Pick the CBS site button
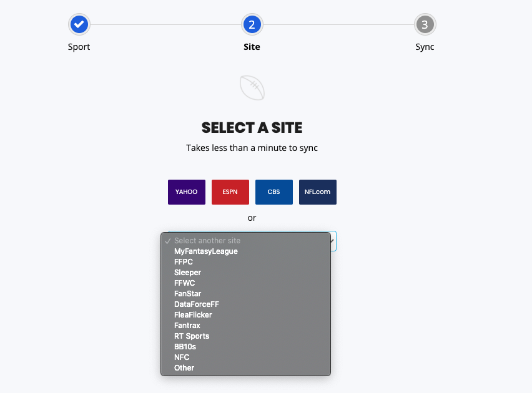 tap(273, 192)
